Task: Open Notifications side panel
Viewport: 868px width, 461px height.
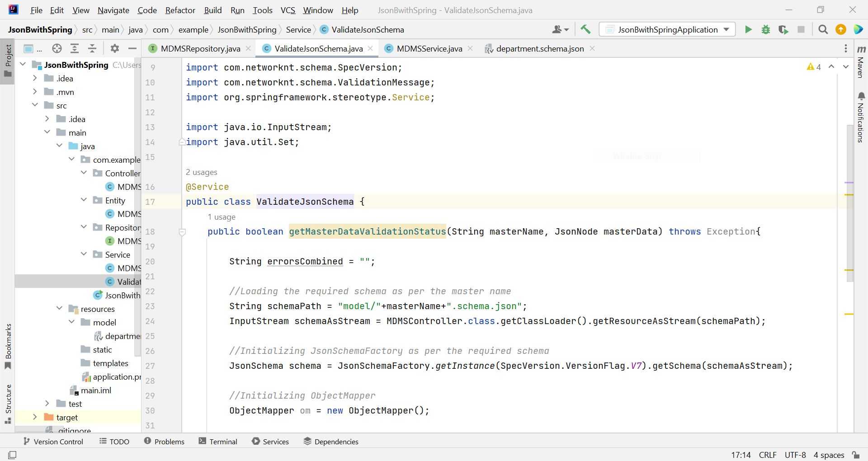Action: [x=861, y=118]
